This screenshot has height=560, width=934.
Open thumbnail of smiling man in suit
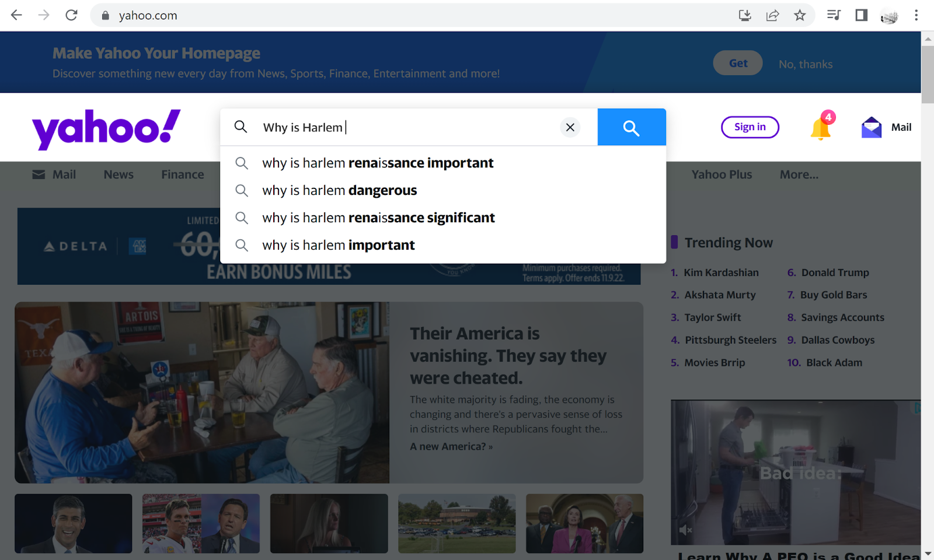(x=74, y=524)
